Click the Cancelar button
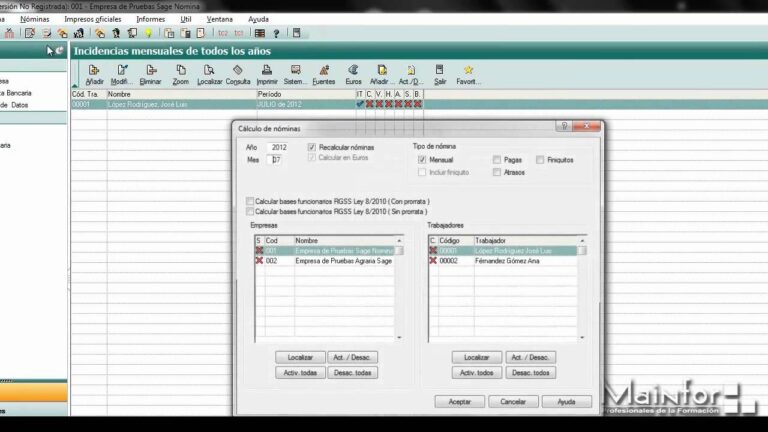The height and width of the screenshot is (432, 768). pos(513,402)
